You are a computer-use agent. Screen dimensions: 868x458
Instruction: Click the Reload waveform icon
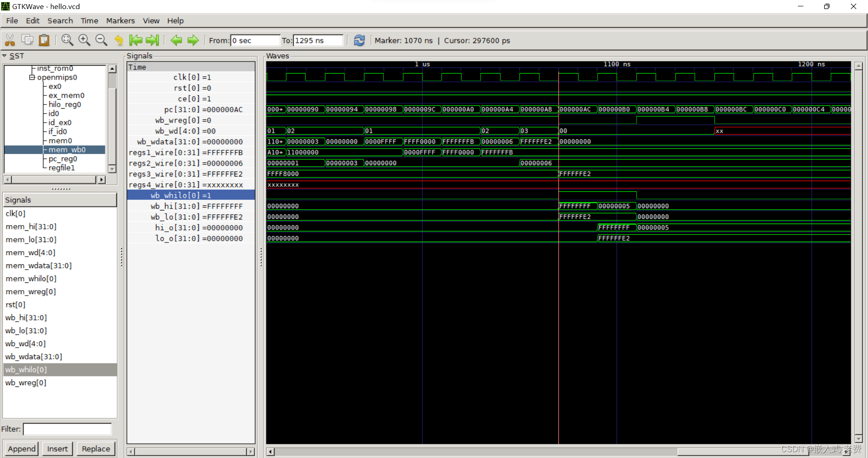coord(359,40)
